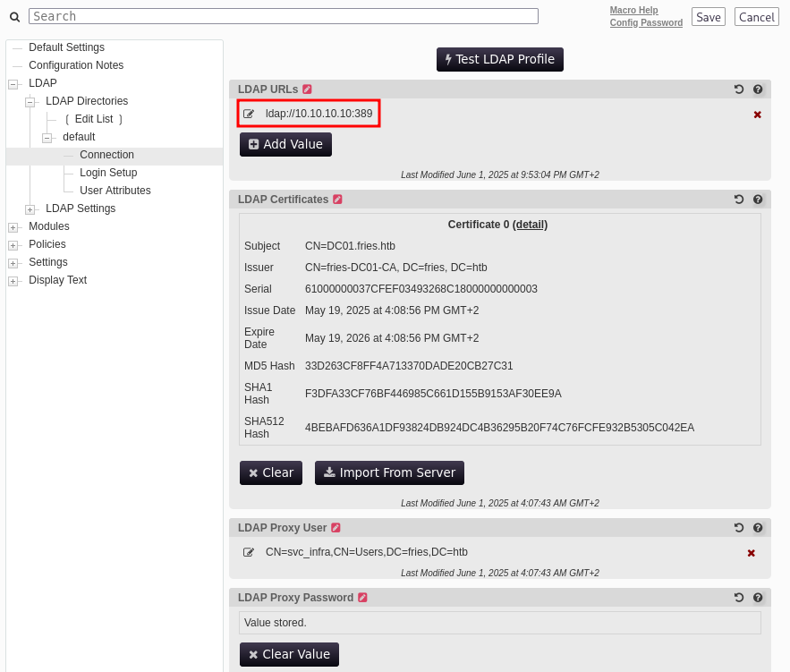Click the Test LDAP Profile button
The width and height of the screenshot is (790, 672).
point(500,59)
